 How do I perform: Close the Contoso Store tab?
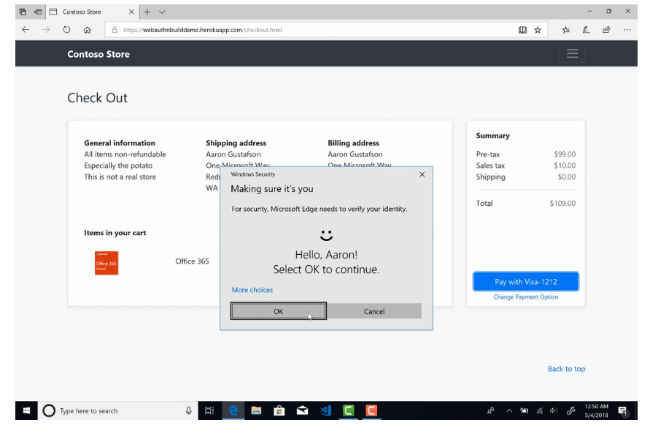pos(131,12)
